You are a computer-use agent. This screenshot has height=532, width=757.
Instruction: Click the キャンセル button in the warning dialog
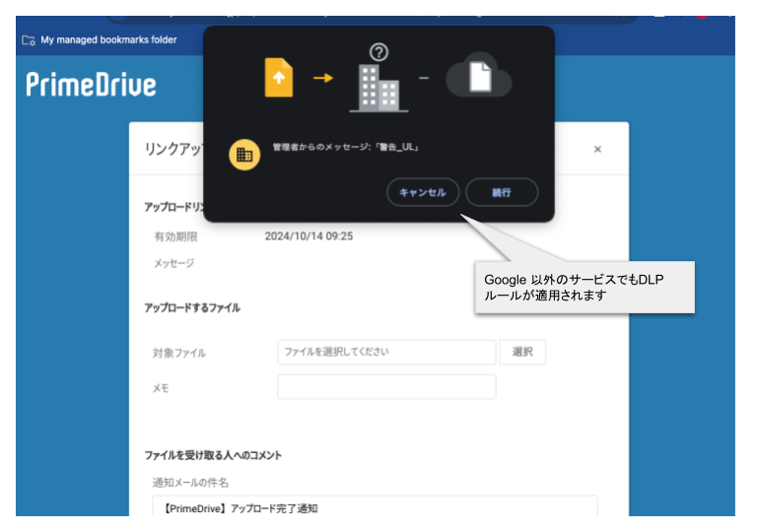tap(423, 192)
